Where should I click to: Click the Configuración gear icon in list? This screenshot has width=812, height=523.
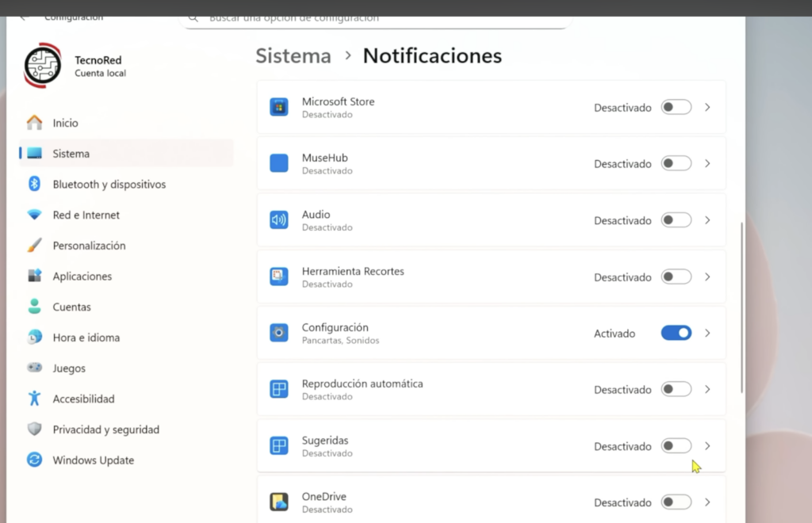278,333
